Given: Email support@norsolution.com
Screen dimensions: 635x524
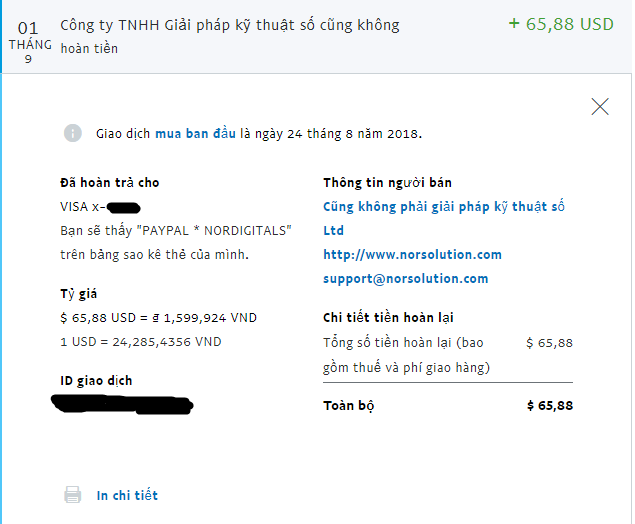Looking at the screenshot, I should [405, 279].
